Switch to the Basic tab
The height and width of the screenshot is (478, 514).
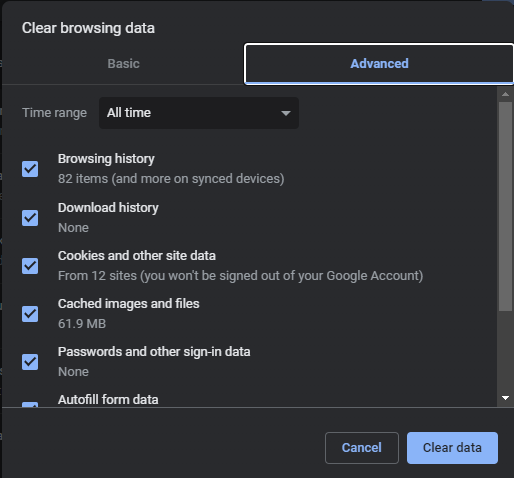click(x=123, y=64)
